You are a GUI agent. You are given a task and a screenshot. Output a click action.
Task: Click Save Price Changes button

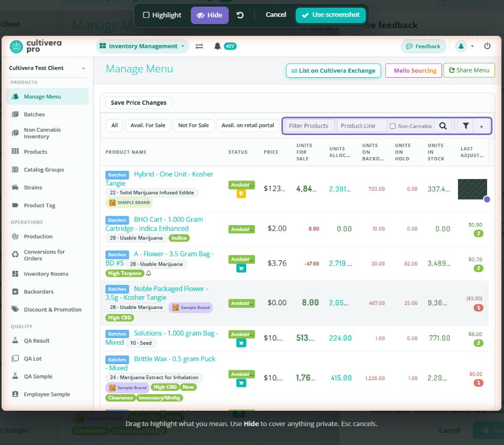(139, 103)
